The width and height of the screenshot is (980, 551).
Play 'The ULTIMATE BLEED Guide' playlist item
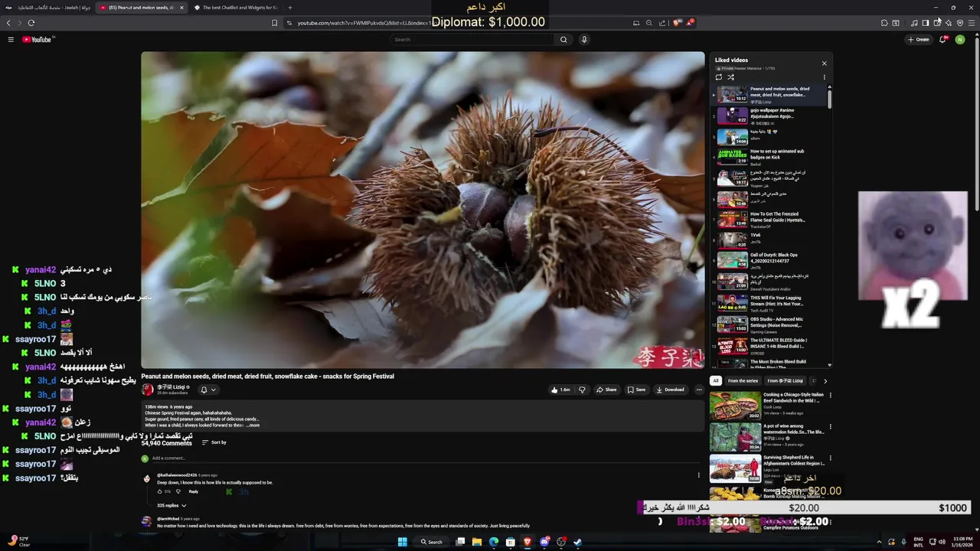click(x=769, y=346)
